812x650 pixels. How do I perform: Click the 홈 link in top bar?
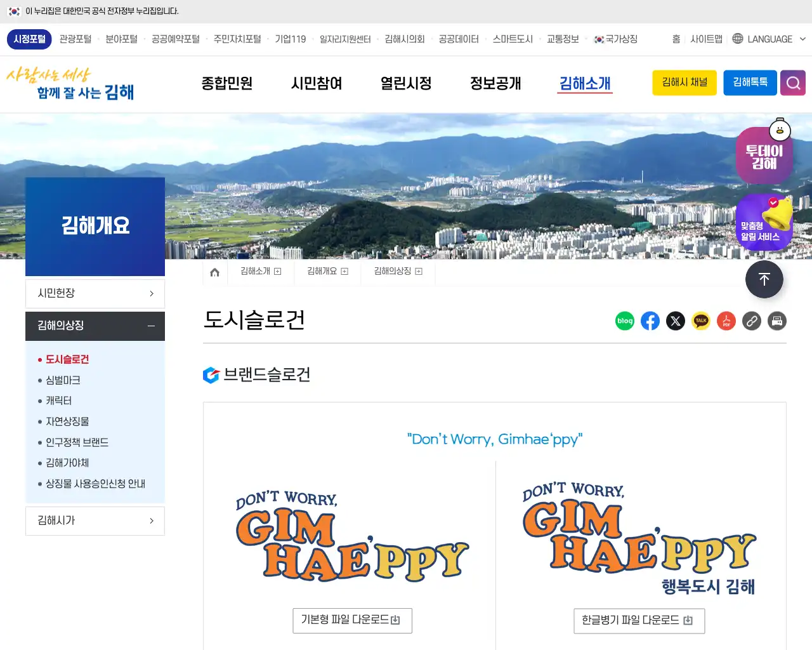pos(676,39)
